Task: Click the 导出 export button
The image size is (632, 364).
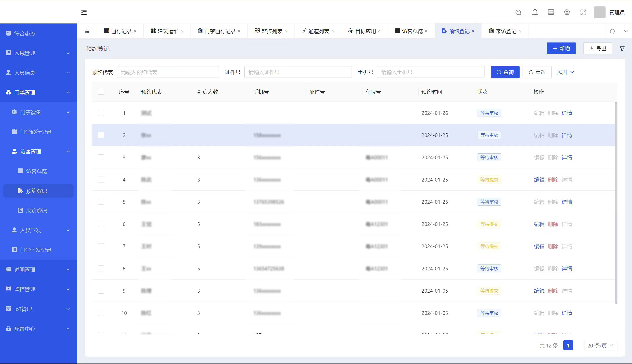Action: tap(598, 48)
